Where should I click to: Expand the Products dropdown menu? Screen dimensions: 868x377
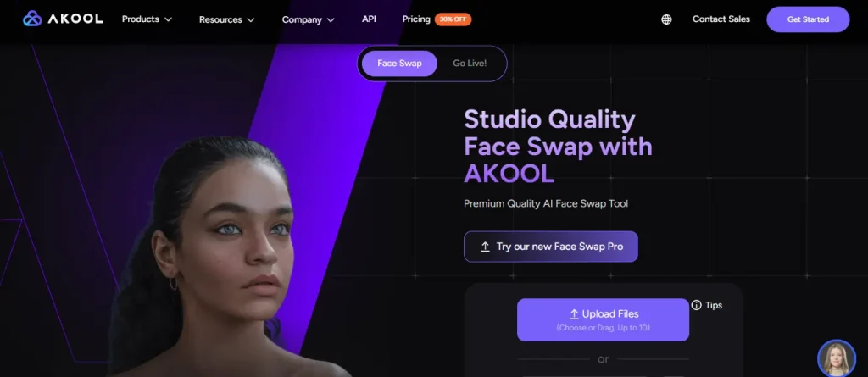click(147, 19)
